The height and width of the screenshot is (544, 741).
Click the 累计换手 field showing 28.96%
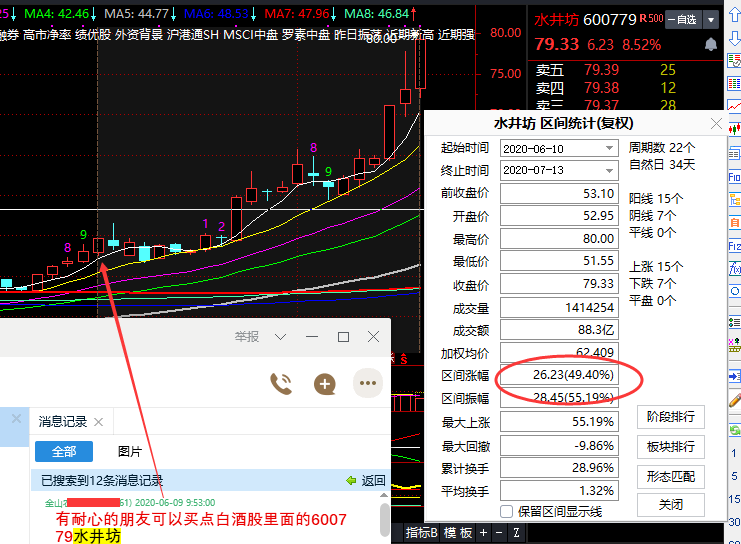559,468
